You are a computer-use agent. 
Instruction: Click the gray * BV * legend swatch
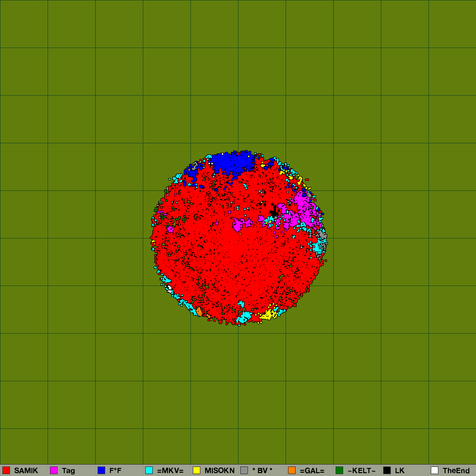pyautogui.click(x=244, y=470)
